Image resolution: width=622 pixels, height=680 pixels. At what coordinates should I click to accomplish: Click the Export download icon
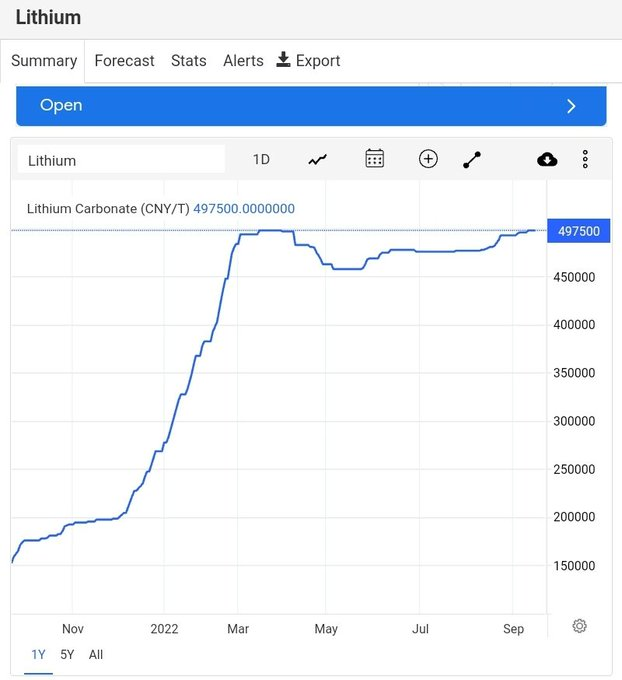click(x=283, y=59)
